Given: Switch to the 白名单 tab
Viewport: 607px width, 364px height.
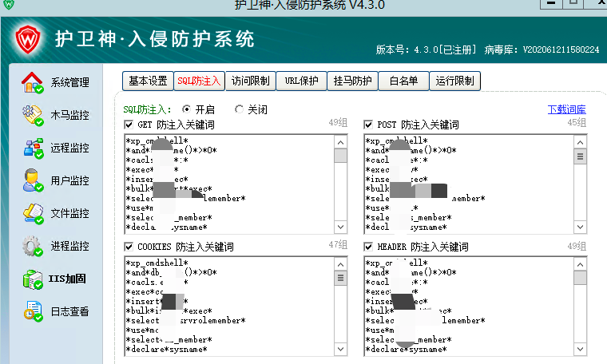Looking at the screenshot, I should click(x=404, y=81).
